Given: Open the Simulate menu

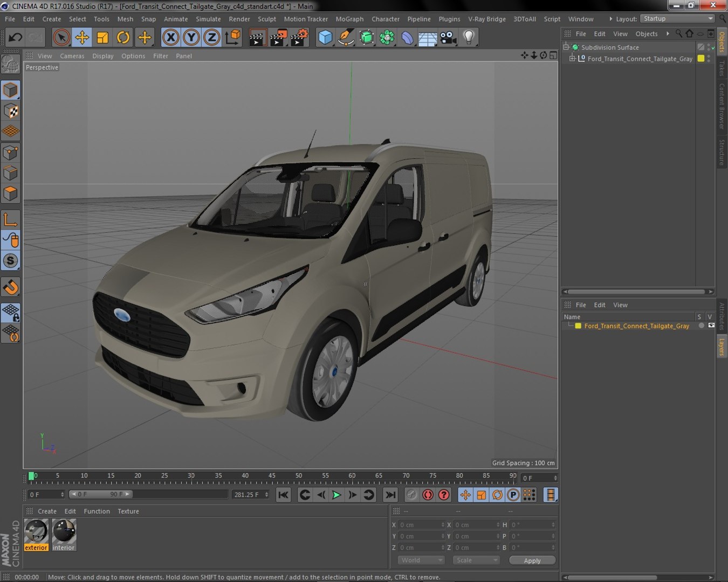Looking at the screenshot, I should [x=208, y=19].
